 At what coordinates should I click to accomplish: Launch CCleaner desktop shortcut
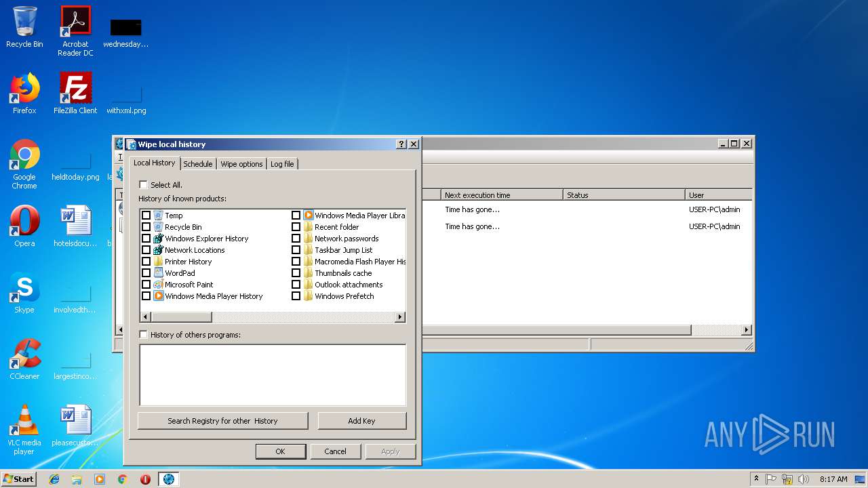[x=24, y=359]
